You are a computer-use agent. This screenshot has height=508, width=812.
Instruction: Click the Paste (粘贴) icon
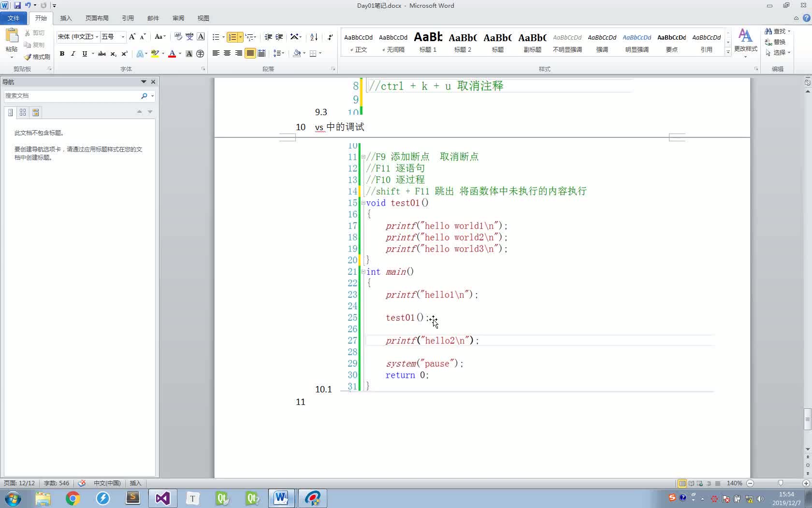12,36
